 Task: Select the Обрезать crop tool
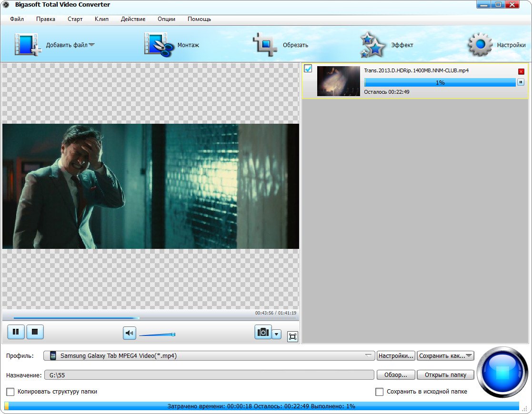[264, 45]
